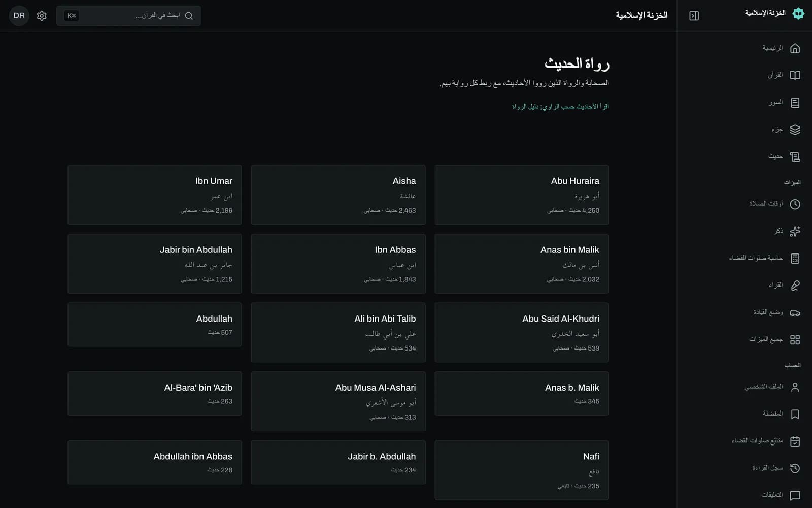The width and height of the screenshot is (812, 508).
Task: Open the Dhikr (ذكر) sparkle icon
Action: 795,231
